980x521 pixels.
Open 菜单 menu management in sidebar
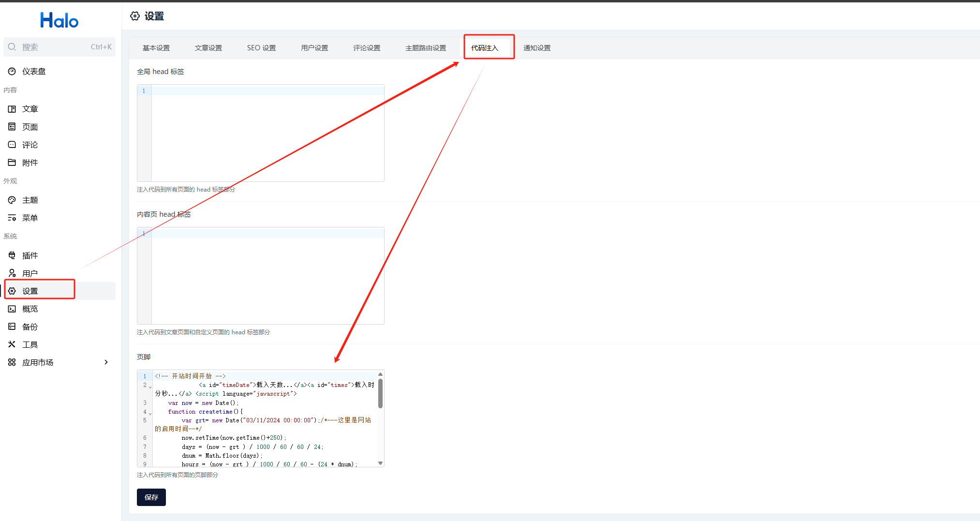pyautogui.click(x=30, y=218)
